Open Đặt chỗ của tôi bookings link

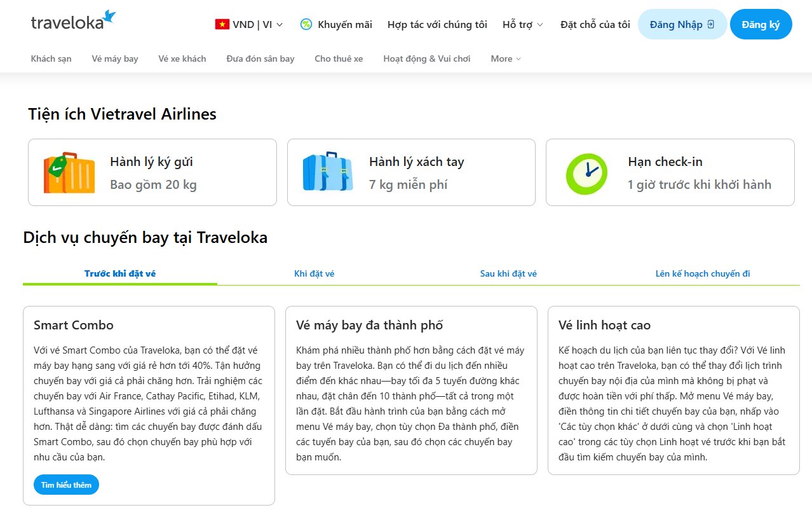(x=595, y=25)
